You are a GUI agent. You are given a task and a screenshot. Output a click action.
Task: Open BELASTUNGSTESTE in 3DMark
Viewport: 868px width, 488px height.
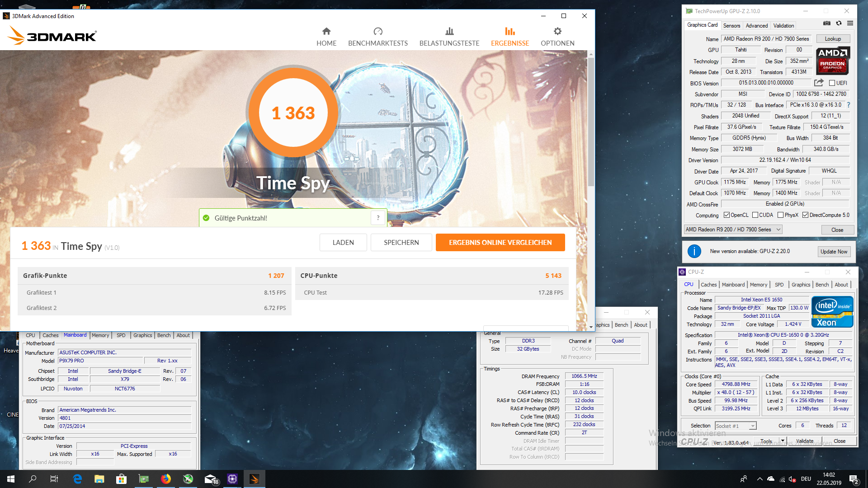(449, 37)
